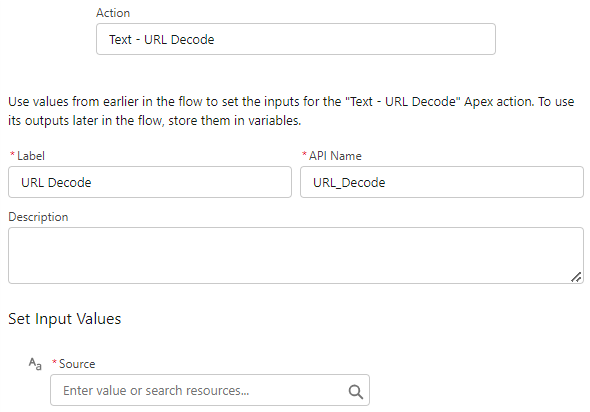Click the Label field caption
Image resolution: width=590 pixels, height=412 pixels.
(x=31, y=156)
